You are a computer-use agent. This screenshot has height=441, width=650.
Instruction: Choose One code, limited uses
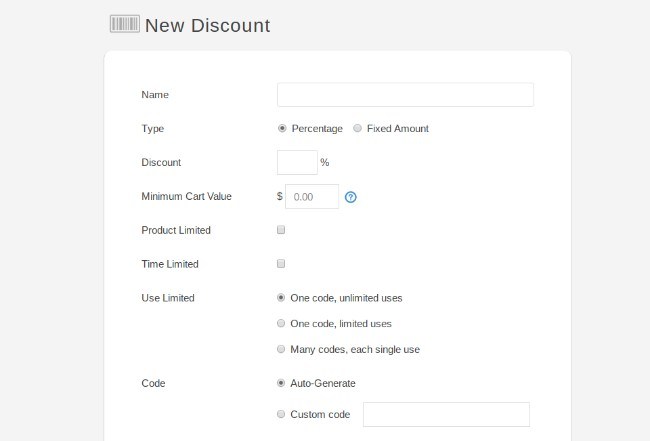coord(281,323)
